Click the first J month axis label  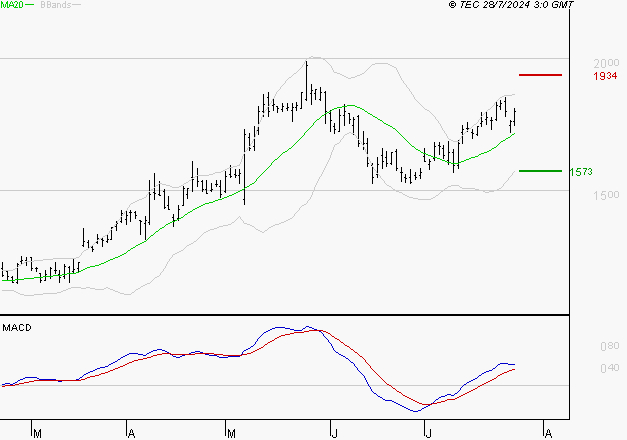click(x=334, y=434)
